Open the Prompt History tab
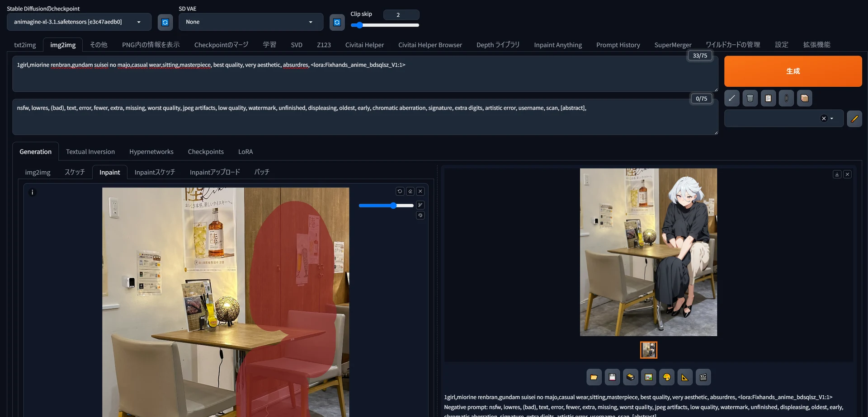This screenshot has width=868, height=417. pos(618,45)
